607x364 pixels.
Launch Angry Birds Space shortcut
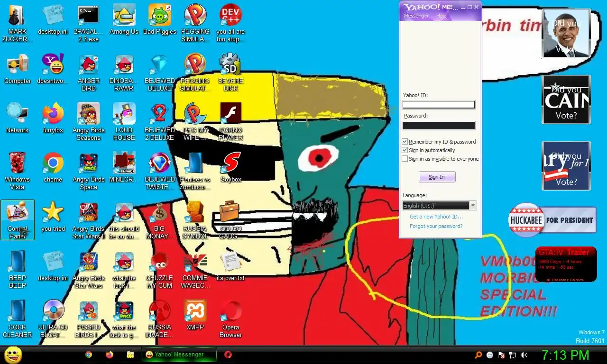tap(89, 171)
